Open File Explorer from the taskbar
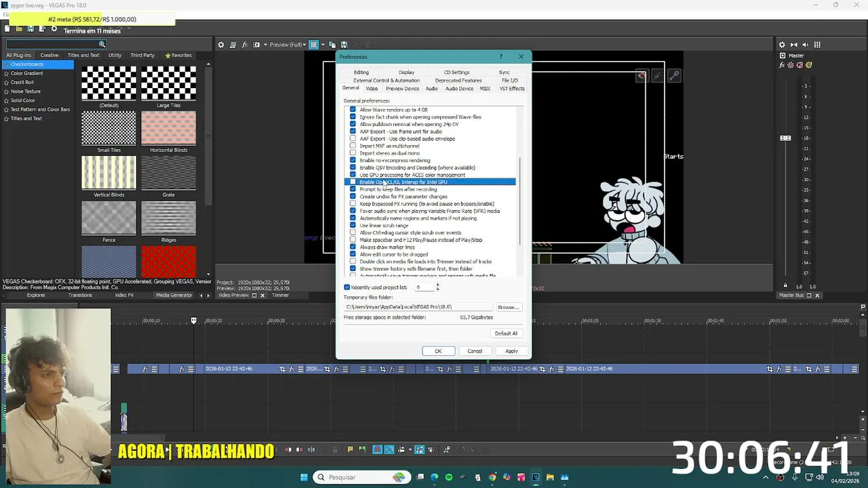The image size is (868, 488). 550,477
